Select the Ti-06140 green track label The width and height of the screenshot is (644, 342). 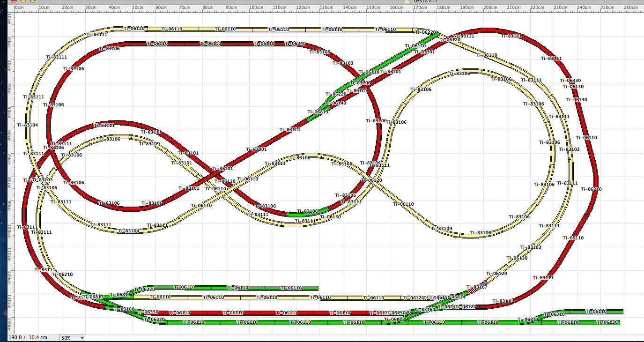pyautogui.click(x=336, y=103)
